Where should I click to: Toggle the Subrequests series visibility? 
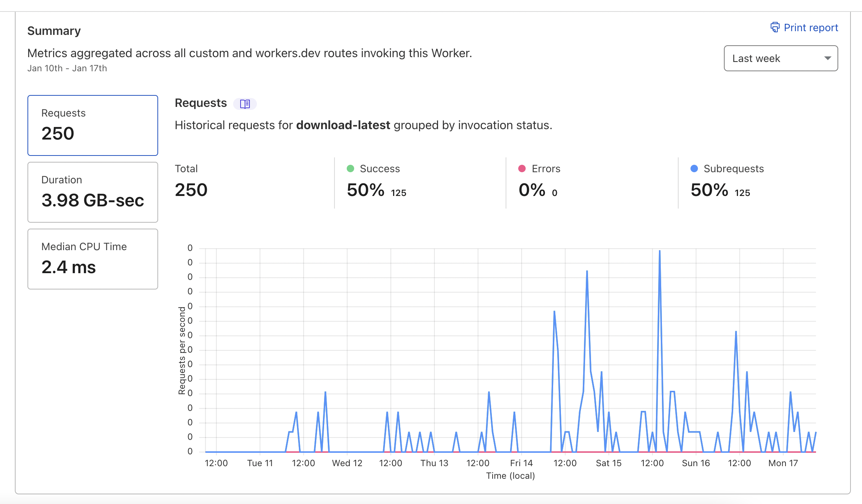coord(734,168)
